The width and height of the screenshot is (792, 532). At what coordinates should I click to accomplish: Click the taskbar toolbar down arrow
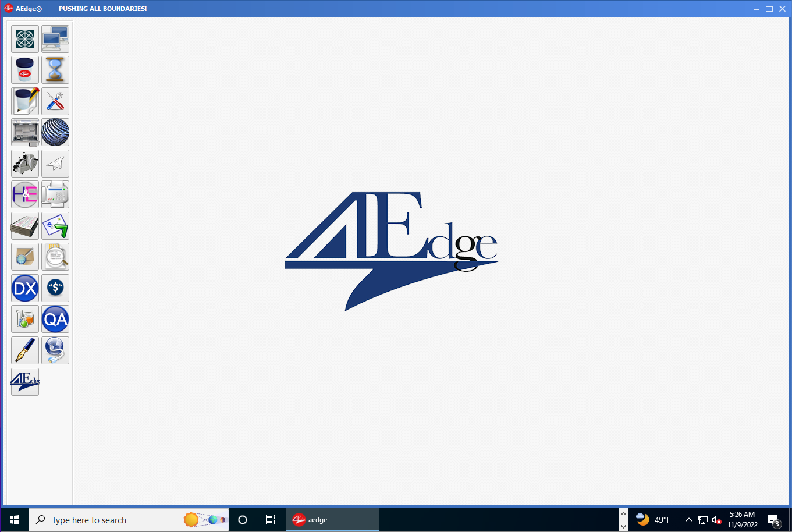623,526
